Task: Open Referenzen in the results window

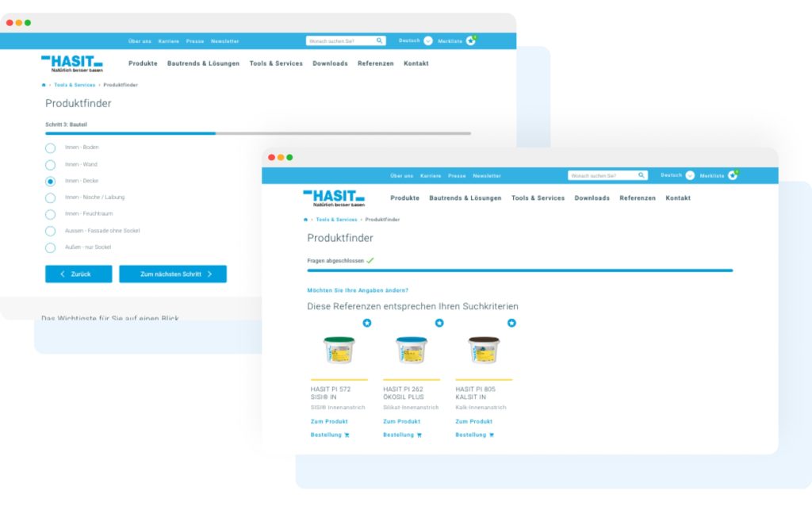Action: click(x=638, y=197)
